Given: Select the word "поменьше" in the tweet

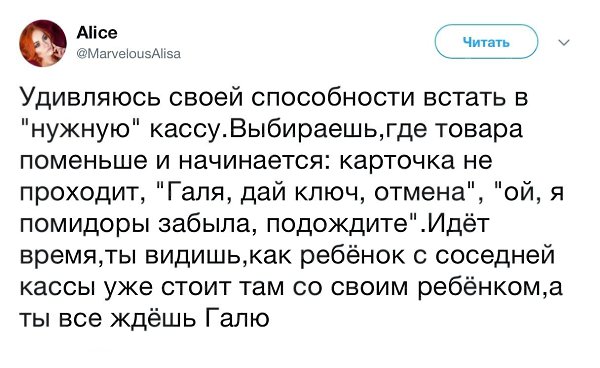Looking at the screenshot, I should point(83,161).
